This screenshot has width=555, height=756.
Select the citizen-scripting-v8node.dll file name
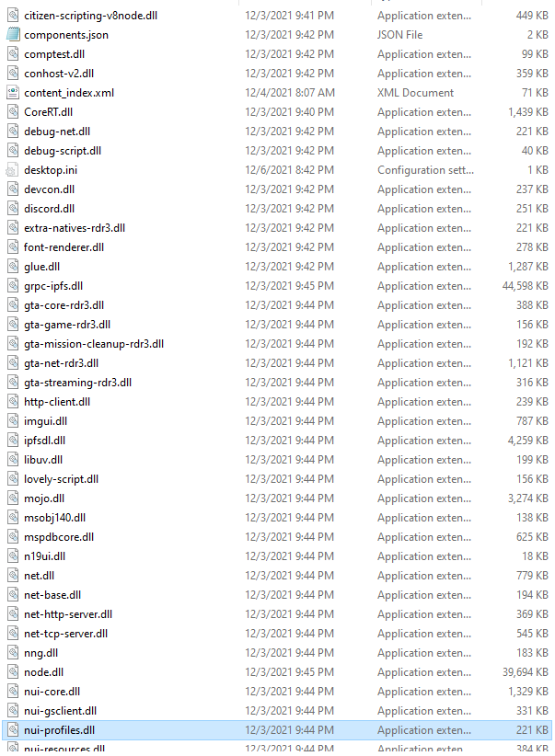[91, 16]
